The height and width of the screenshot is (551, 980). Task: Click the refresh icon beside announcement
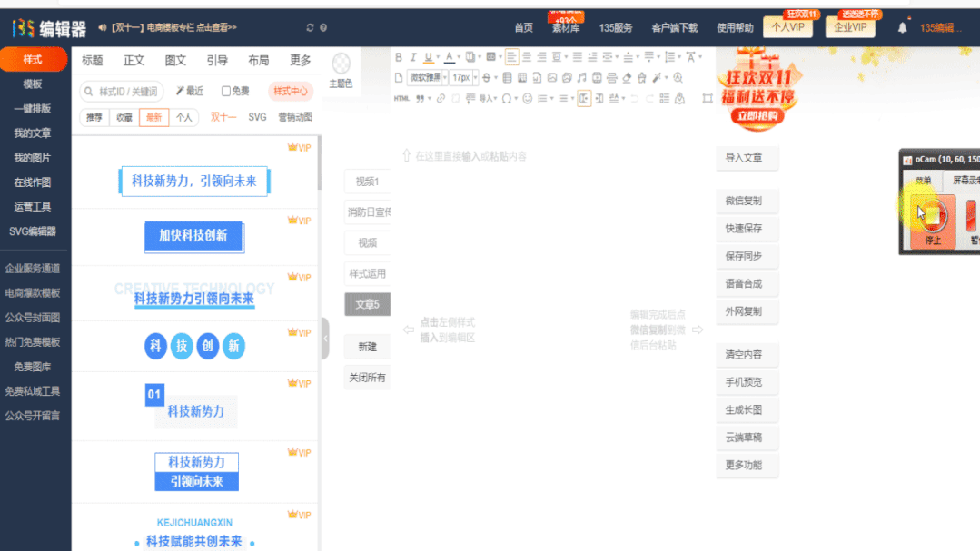click(310, 27)
